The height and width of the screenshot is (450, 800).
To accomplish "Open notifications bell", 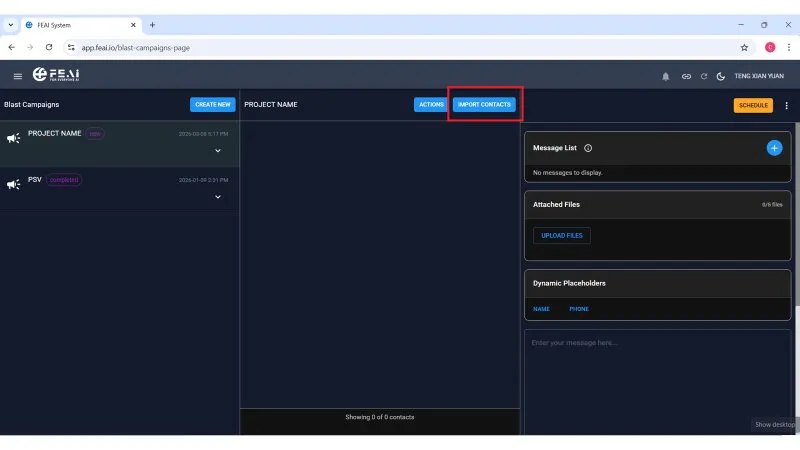I will (x=665, y=77).
